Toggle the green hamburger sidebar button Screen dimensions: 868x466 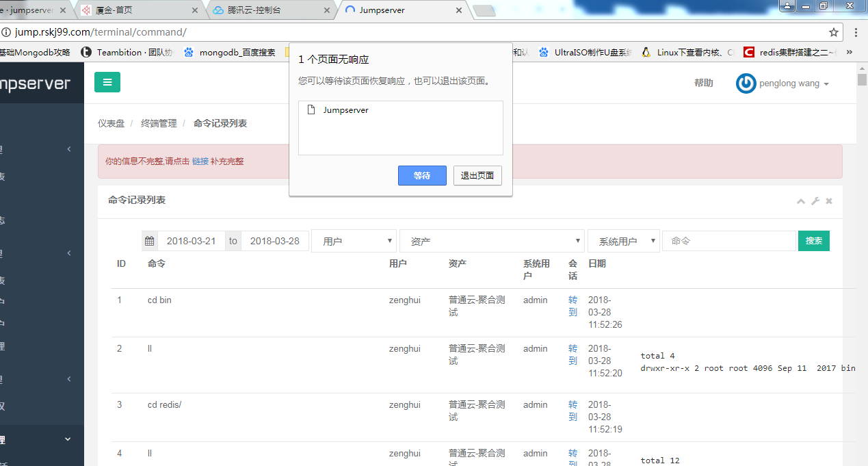pyautogui.click(x=107, y=82)
